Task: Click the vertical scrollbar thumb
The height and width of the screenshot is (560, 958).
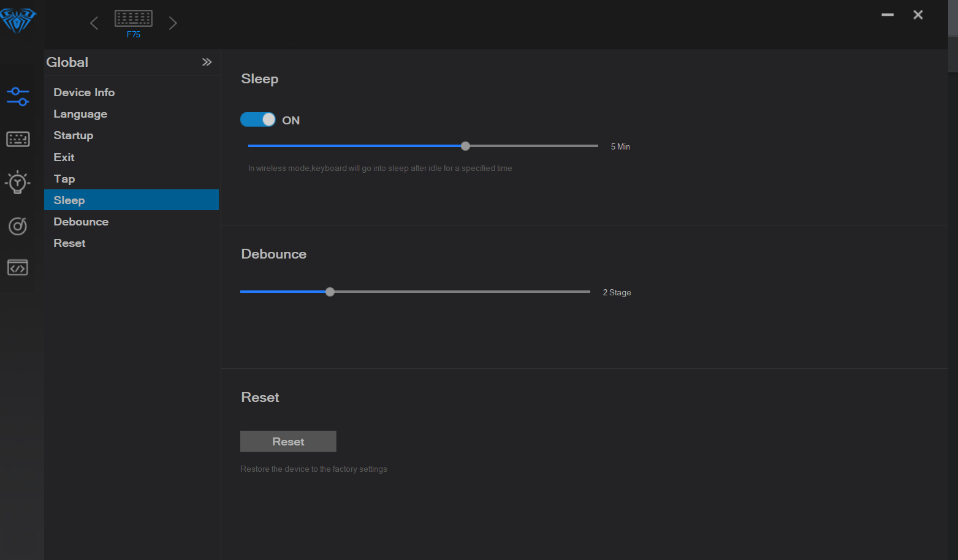Action: (953, 54)
